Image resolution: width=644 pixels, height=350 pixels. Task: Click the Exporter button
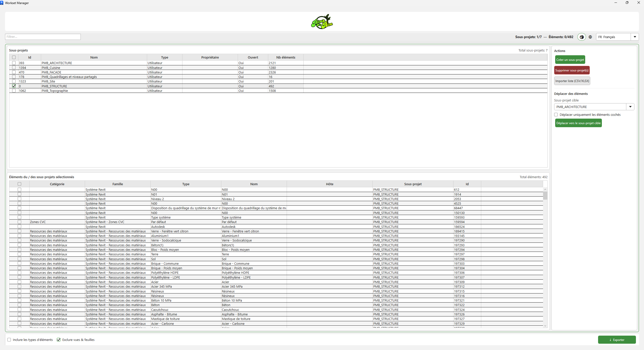(617, 340)
